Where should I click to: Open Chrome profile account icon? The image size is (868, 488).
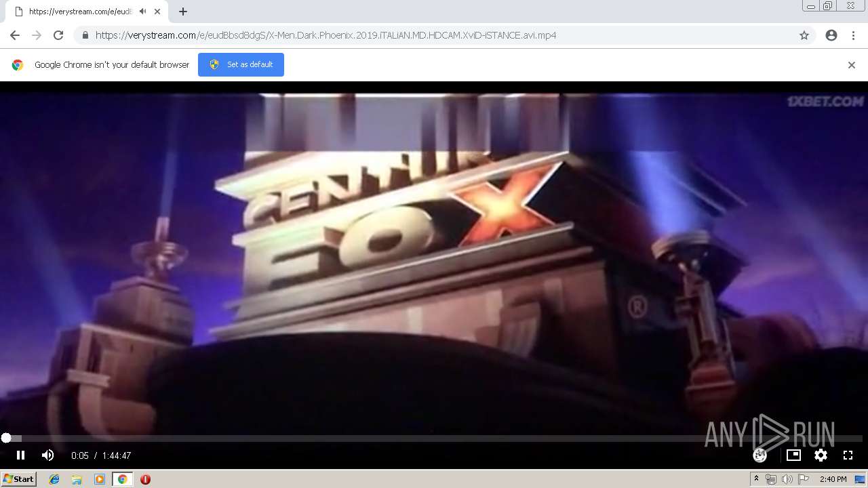click(x=831, y=35)
